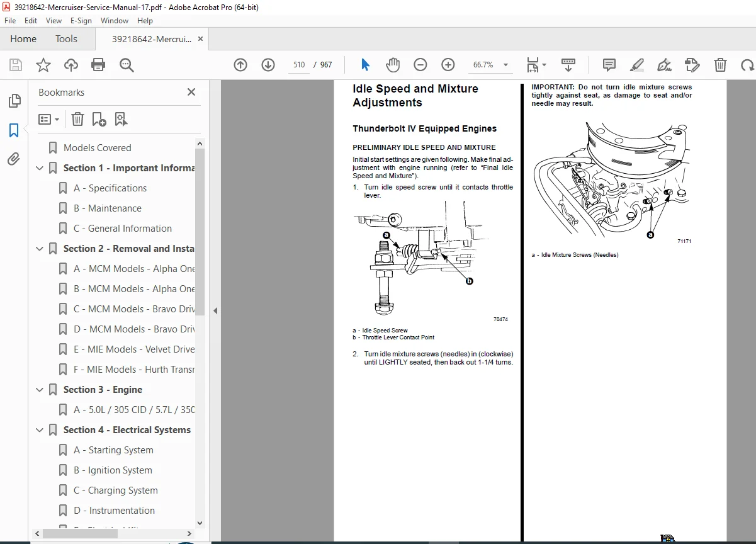The height and width of the screenshot is (544, 756).
Task: Open the C - Charging System bookmark
Action: coord(116,490)
